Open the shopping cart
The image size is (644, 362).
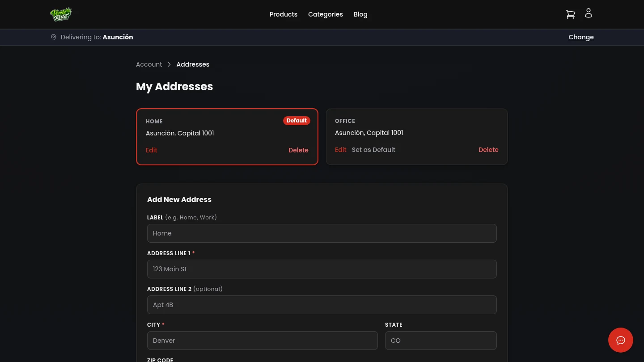tap(570, 14)
